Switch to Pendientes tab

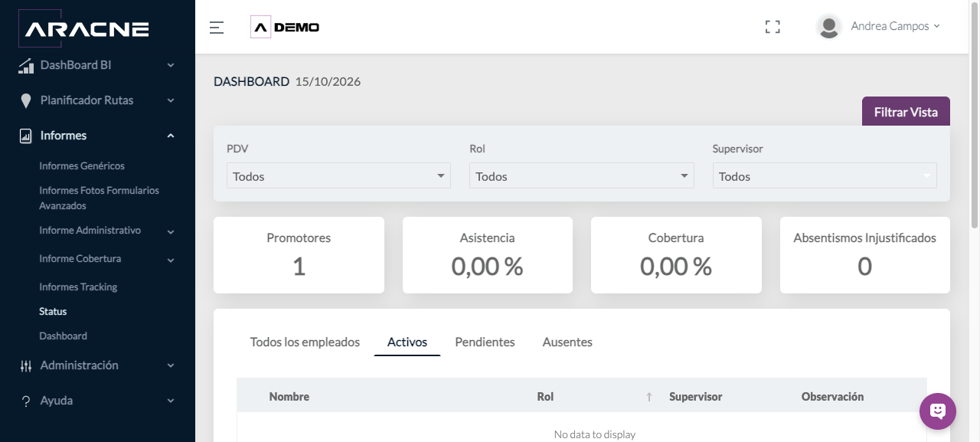[x=485, y=342]
